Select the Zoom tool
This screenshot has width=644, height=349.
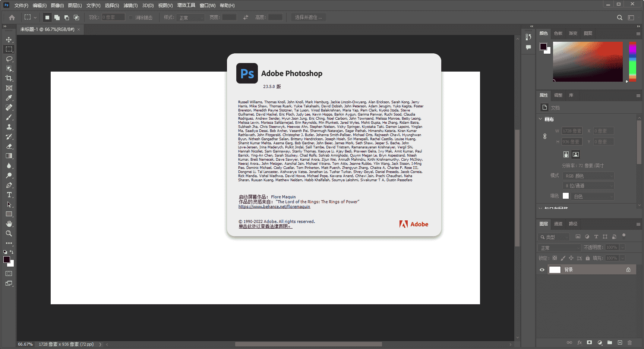pyautogui.click(x=9, y=233)
